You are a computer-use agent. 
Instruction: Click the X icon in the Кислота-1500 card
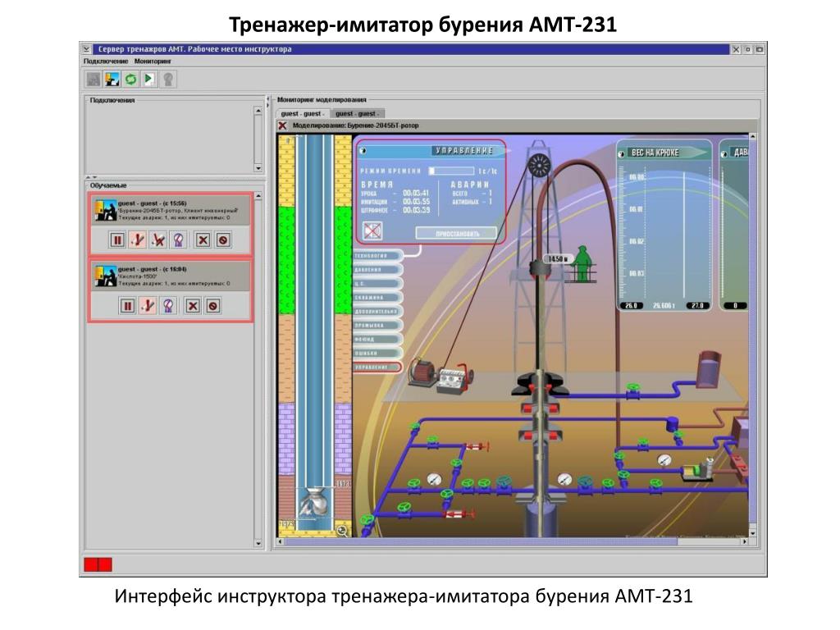tap(192, 306)
